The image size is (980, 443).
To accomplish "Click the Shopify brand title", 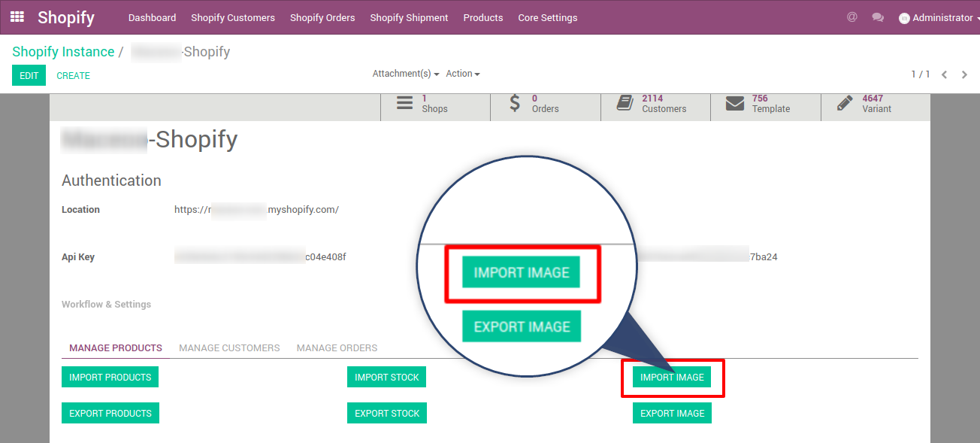I will (x=66, y=17).
